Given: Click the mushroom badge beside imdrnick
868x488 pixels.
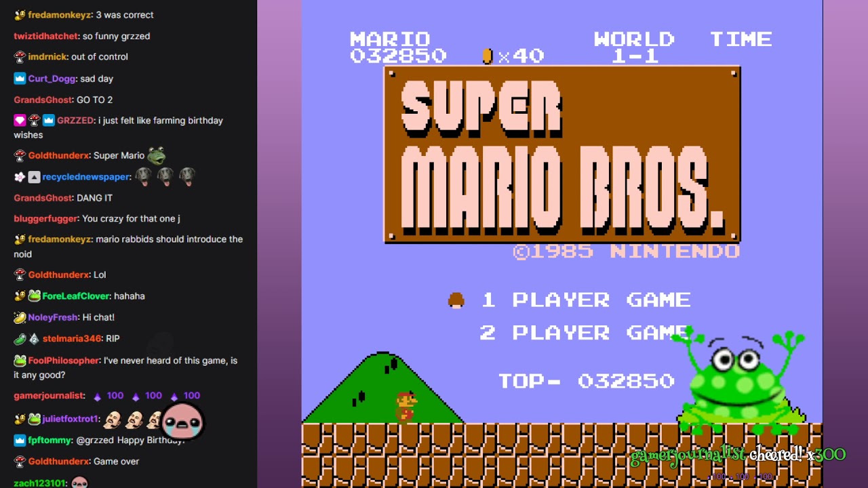Looking at the screenshot, I should 20,57.
